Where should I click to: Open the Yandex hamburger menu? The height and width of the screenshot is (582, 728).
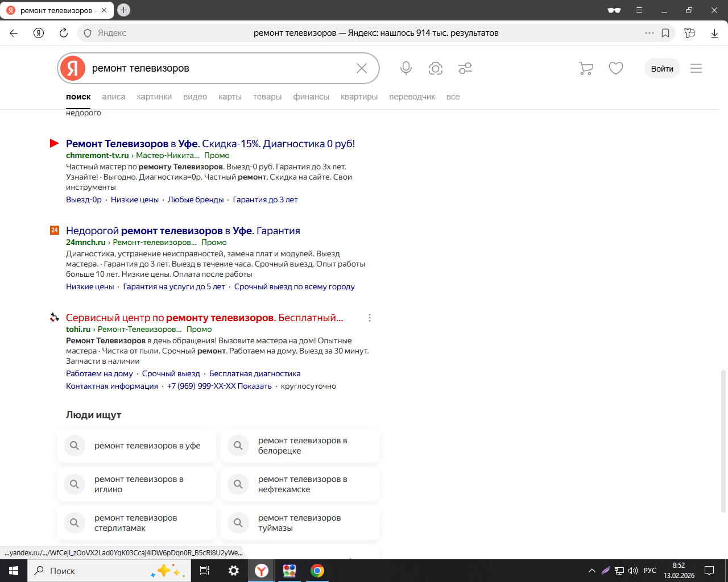tap(696, 68)
